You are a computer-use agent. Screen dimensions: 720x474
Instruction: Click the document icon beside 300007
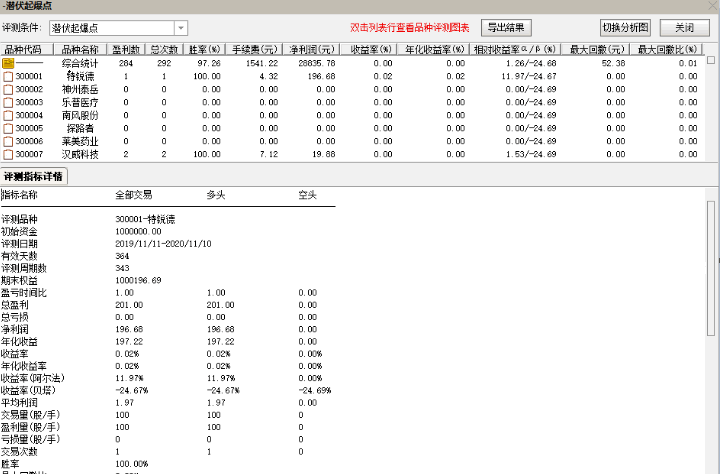point(8,154)
